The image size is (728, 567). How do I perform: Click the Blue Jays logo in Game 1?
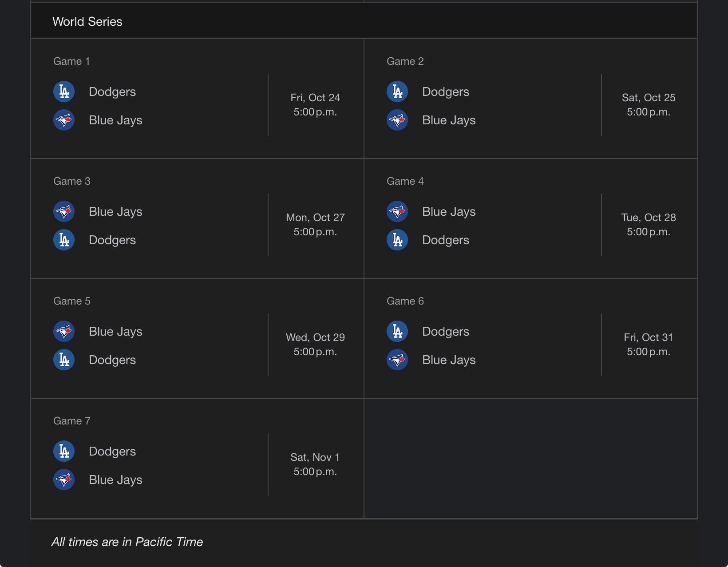pyautogui.click(x=64, y=120)
